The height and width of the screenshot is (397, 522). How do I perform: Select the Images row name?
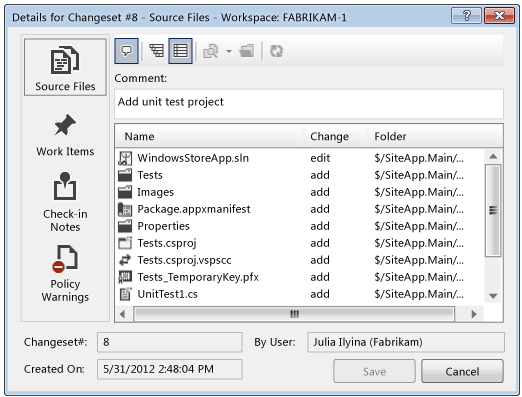(156, 192)
